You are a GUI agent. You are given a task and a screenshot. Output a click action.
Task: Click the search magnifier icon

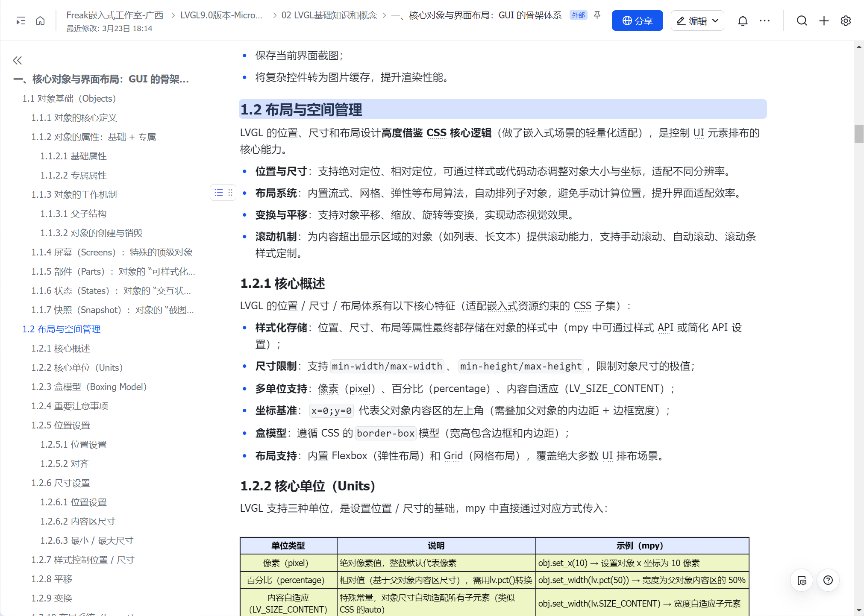(802, 21)
